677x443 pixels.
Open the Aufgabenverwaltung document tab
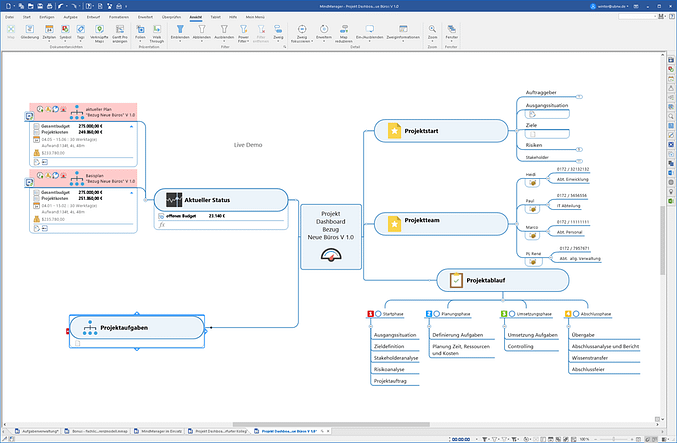[37, 431]
